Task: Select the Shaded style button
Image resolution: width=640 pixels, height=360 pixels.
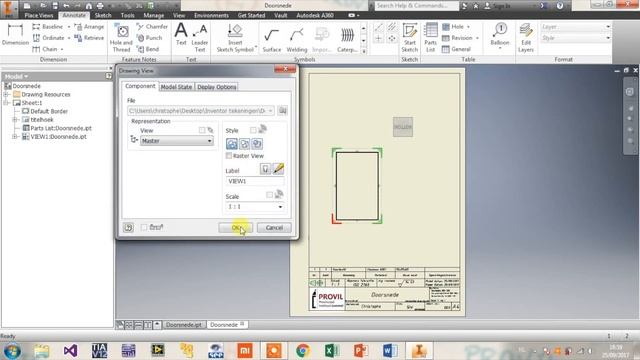Action: point(257,144)
